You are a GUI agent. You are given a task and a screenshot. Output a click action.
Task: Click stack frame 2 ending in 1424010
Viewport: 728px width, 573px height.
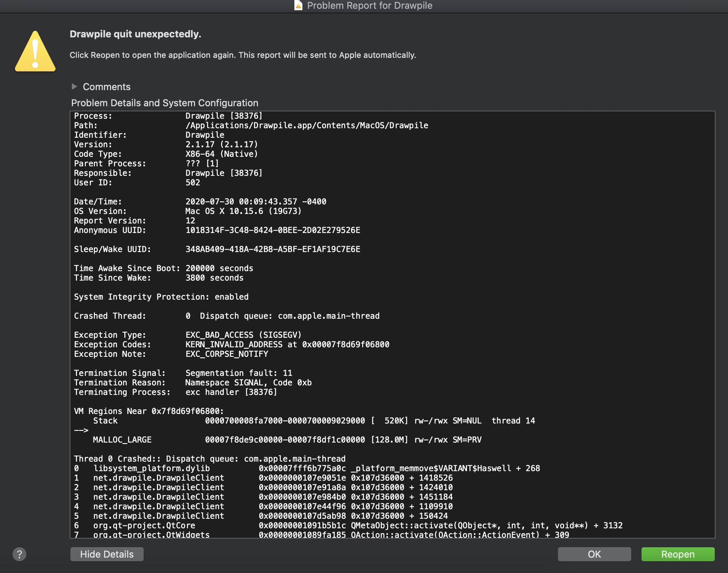[x=263, y=487]
